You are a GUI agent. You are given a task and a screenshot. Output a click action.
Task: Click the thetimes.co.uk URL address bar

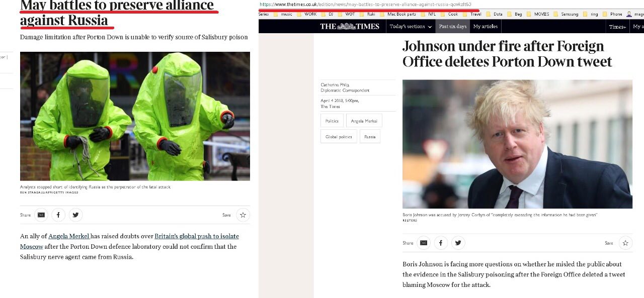[x=366, y=4]
